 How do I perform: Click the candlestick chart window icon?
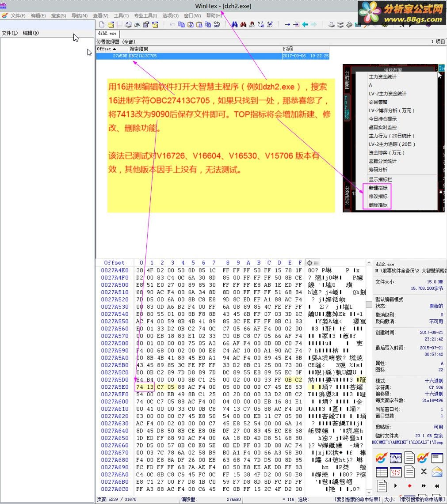[396, 457]
